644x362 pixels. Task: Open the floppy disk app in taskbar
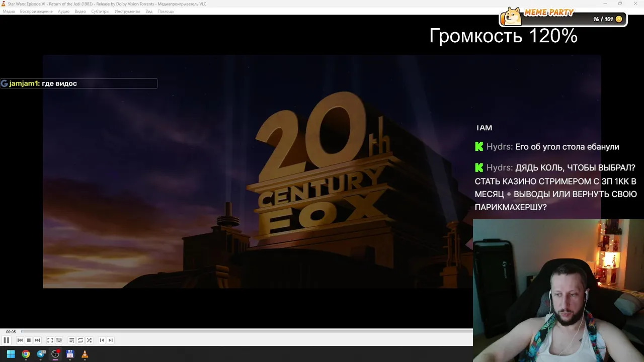pyautogui.click(x=70, y=354)
